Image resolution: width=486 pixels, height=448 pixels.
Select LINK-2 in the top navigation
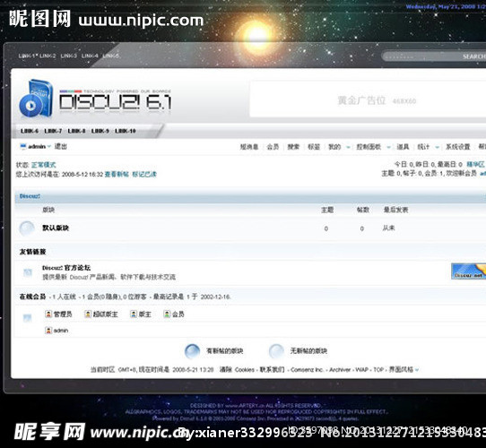click(48, 56)
